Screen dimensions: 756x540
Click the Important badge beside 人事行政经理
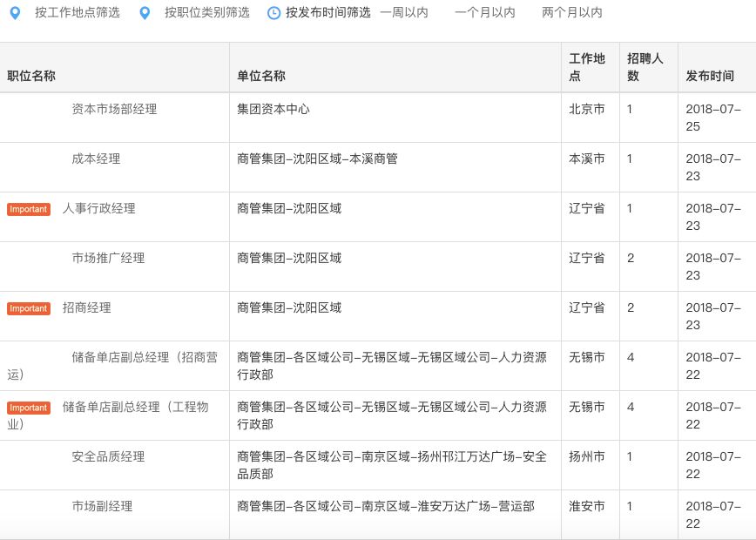(28, 209)
